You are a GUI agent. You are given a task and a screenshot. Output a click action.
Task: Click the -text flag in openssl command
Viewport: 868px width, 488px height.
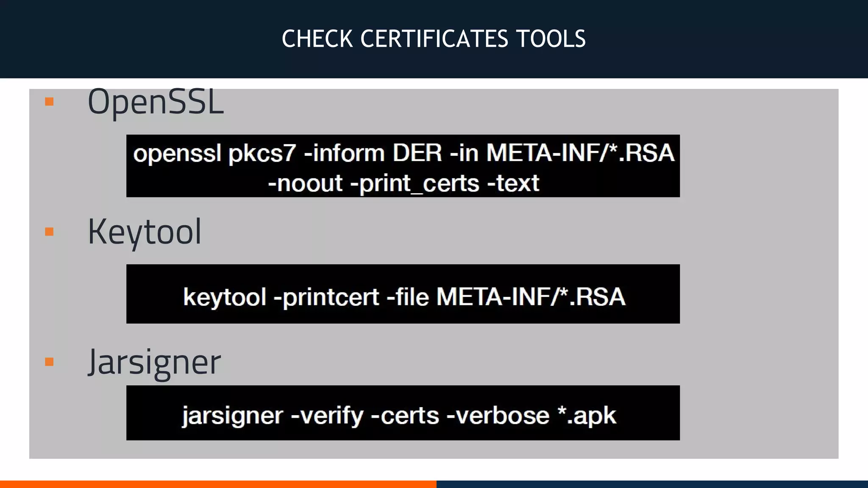513,183
